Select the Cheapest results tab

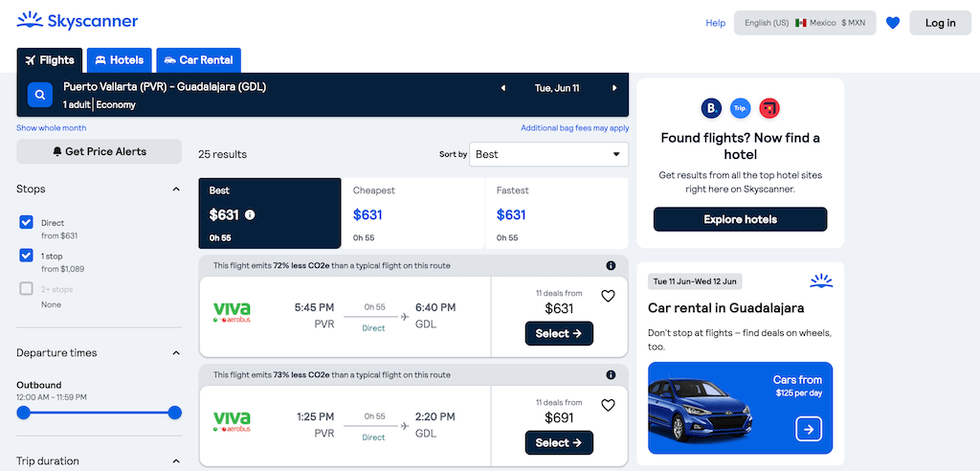pyautogui.click(x=413, y=213)
